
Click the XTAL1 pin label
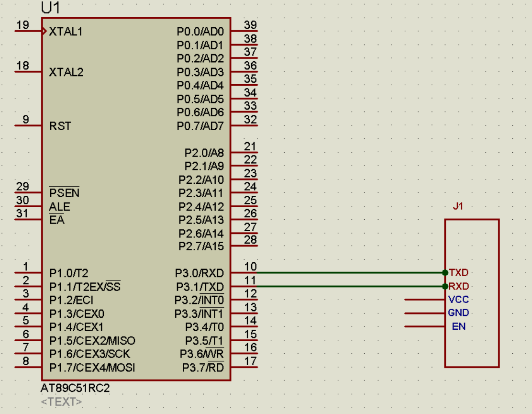(66, 32)
